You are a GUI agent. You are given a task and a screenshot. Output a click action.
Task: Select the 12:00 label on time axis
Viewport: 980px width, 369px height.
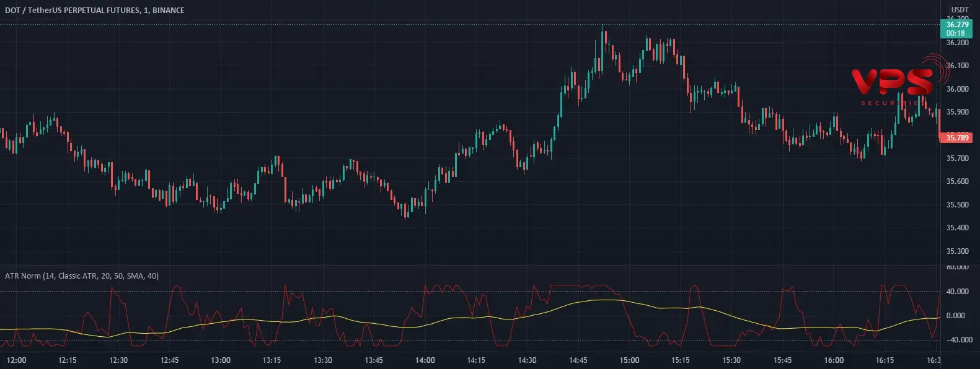[16, 360]
